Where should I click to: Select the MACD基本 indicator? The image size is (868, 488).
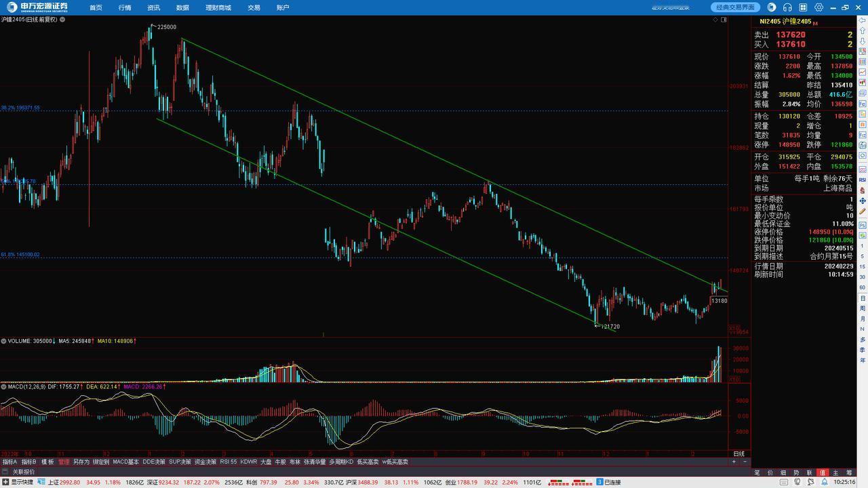[126, 462]
